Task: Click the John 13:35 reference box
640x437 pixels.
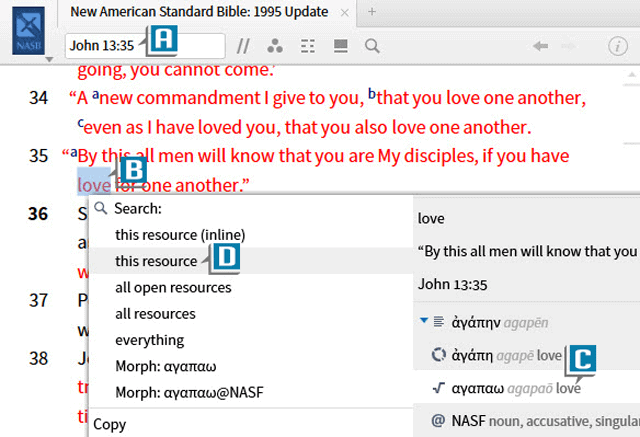Action: click(x=145, y=46)
